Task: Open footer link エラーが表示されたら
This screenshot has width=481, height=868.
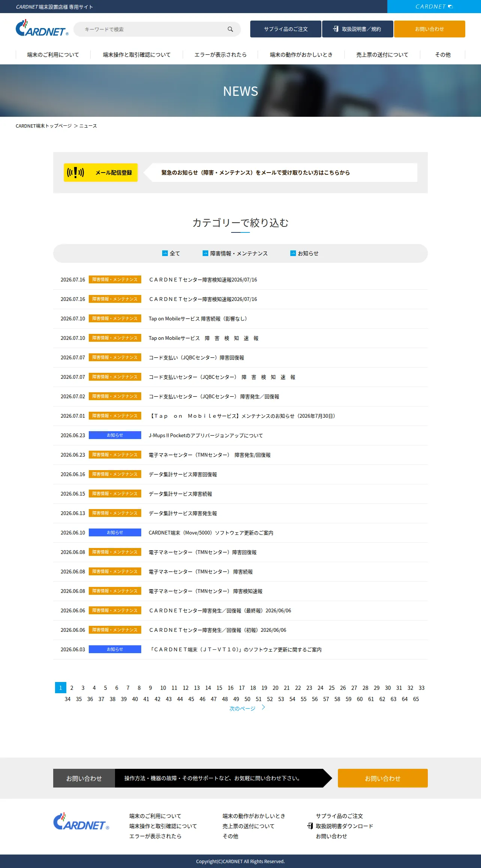Action: click(x=155, y=836)
